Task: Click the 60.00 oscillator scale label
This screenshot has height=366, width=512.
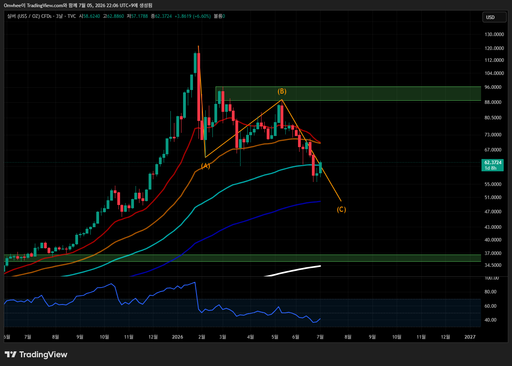Action: pyautogui.click(x=490, y=306)
